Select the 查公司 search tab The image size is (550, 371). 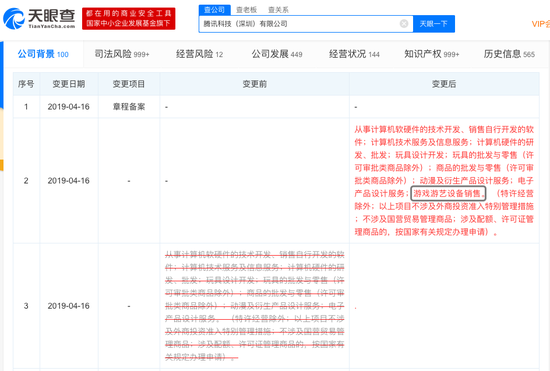pyautogui.click(x=214, y=10)
